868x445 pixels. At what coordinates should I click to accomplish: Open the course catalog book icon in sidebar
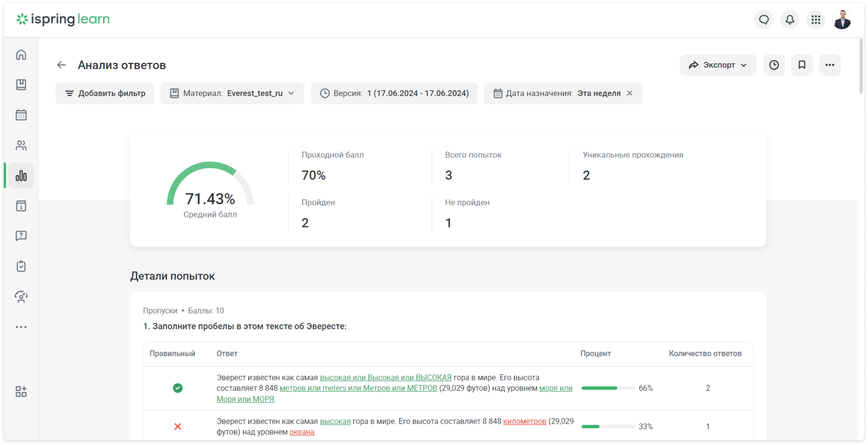click(x=21, y=85)
